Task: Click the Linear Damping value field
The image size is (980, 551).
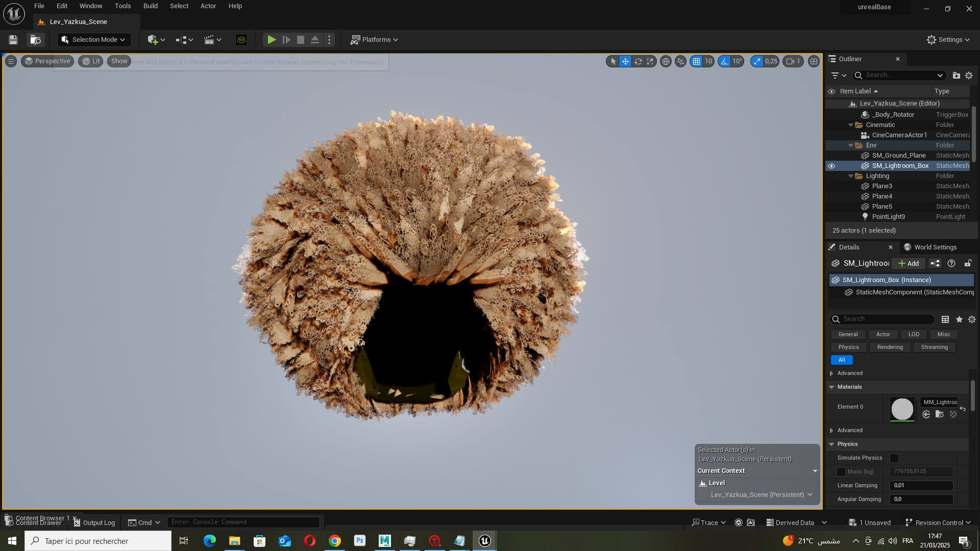Action: point(921,485)
